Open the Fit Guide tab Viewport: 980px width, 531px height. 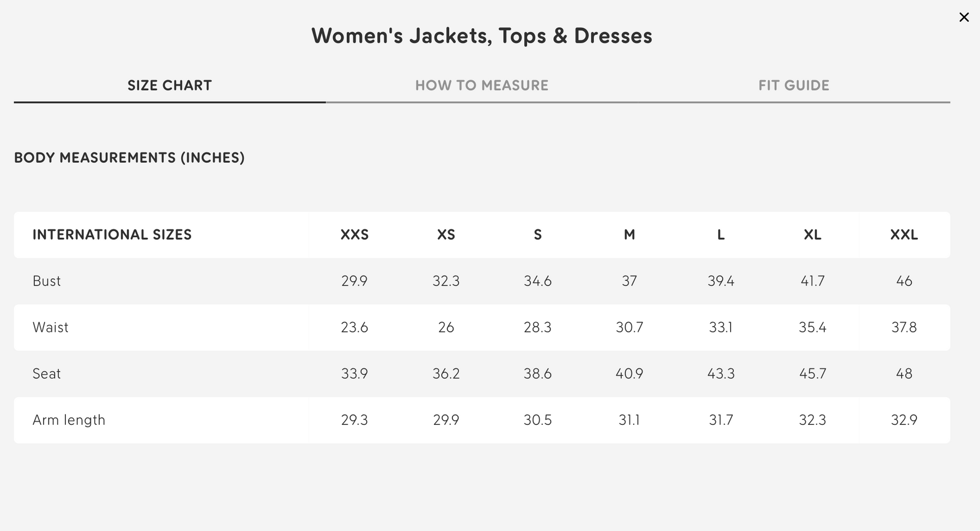[x=793, y=85]
